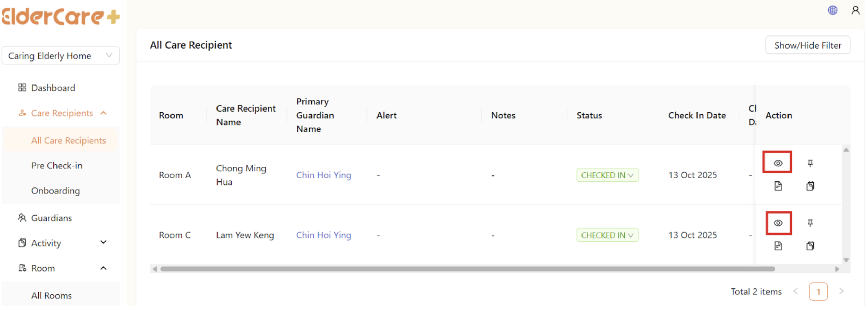
Task: Open the Caring Elderly Home dropdown
Action: [61, 56]
